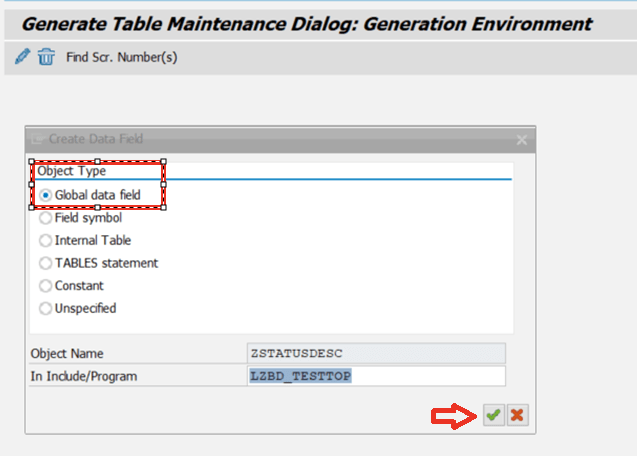The width and height of the screenshot is (637, 456).
Task: Click Find Scr. Number(s) button
Action: coord(121,57)
